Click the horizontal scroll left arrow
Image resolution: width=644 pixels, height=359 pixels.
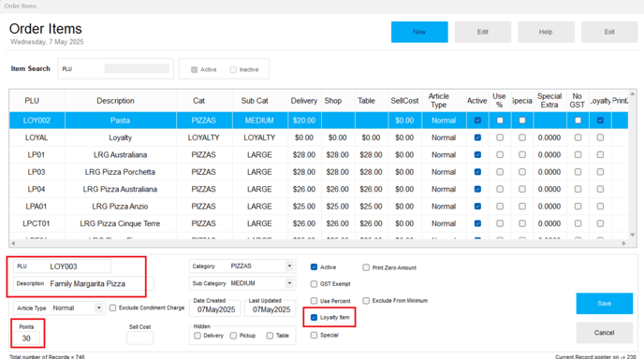tap(13, 243)
